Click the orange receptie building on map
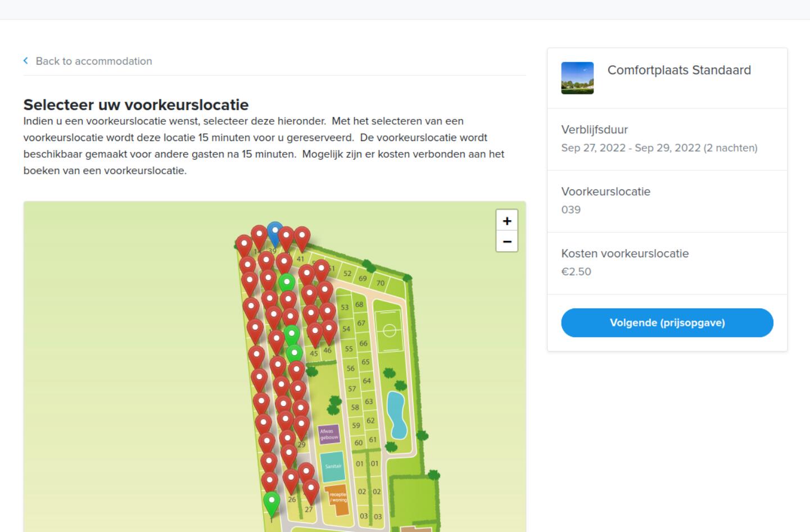The height and width of the screenshot is (532, 810). pos(338,499)
